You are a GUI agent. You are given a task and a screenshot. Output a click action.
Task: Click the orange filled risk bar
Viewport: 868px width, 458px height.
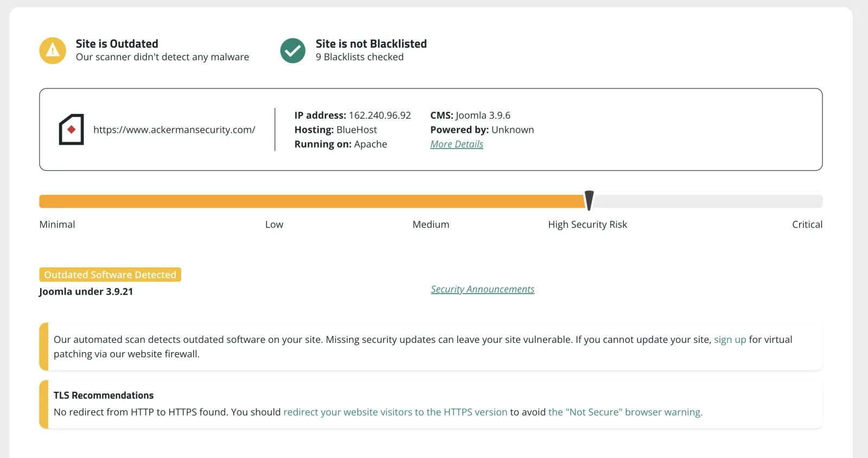pyautogui.click(x=312, y=201)
